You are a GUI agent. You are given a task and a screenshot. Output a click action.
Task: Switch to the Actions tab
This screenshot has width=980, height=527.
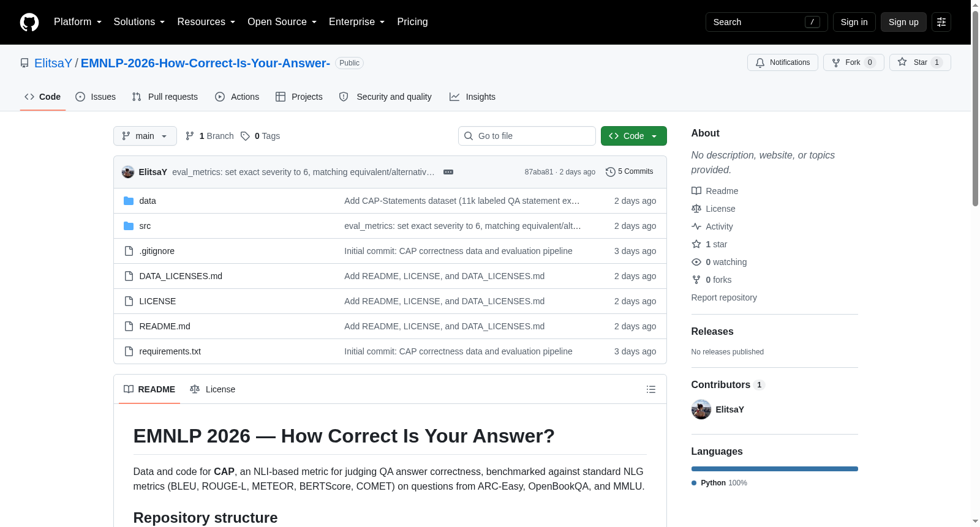click(x=237, y=97)
